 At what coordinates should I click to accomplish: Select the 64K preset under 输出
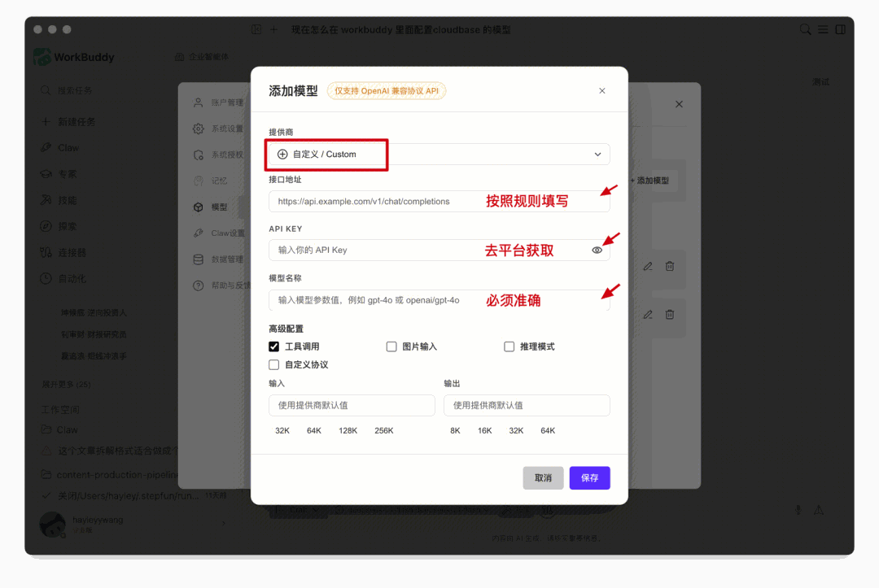click(548, 431)
